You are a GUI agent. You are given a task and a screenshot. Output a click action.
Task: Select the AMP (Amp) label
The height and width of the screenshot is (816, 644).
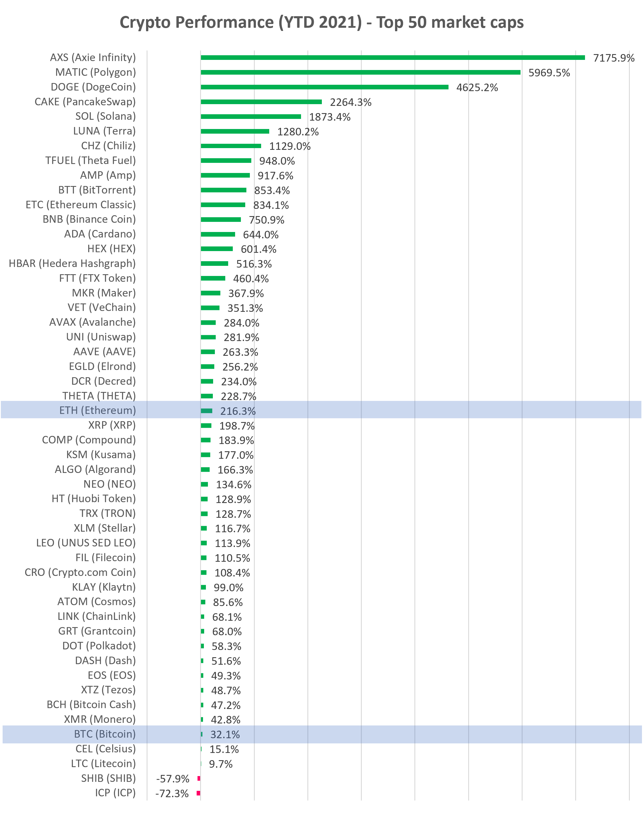click(108, 175)
